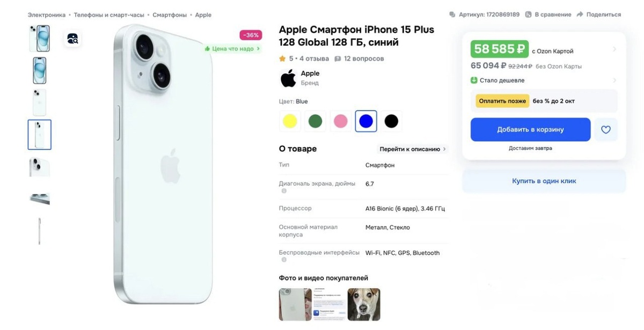Click 'Добавить в корзину' button

click(x=530, y=129)
